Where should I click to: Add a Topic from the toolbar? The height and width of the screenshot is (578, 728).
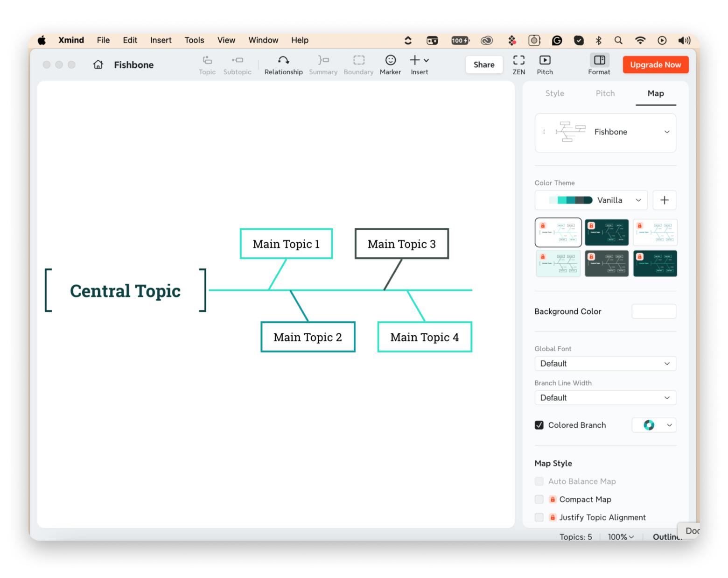point(207,65)
